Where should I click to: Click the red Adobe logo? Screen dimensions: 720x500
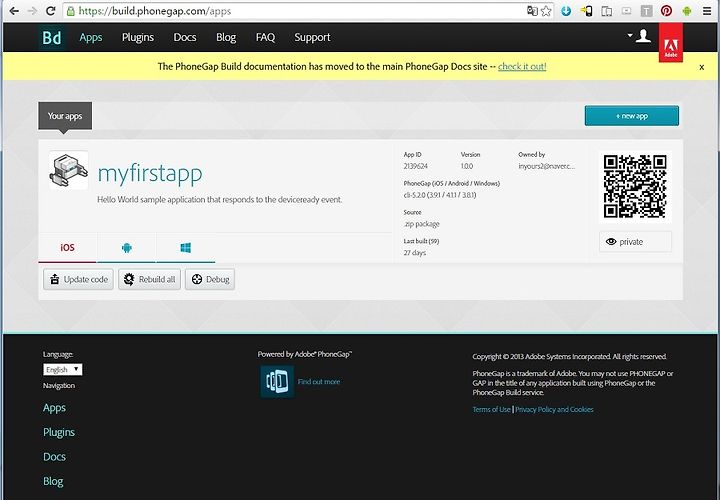click(671, 43)
